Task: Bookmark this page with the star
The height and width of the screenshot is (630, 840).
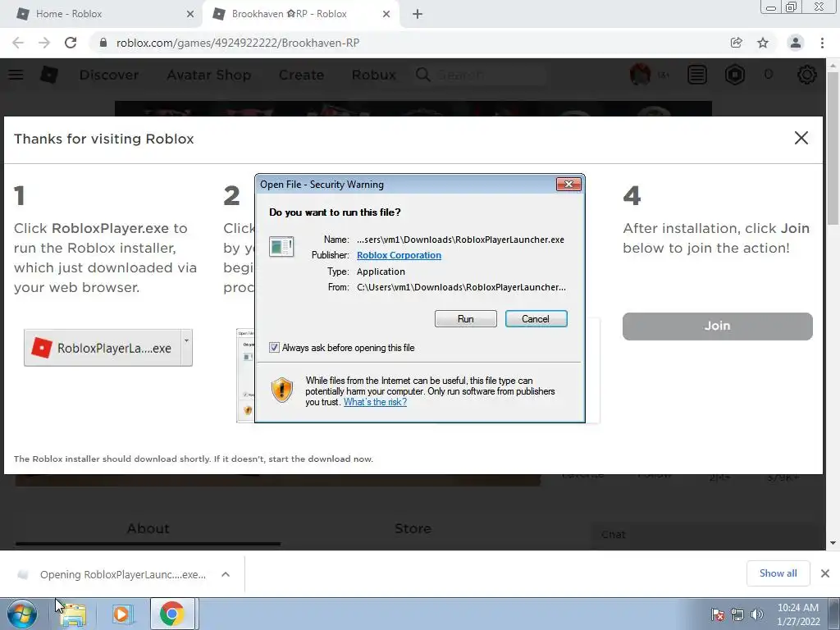Action: 763,43
